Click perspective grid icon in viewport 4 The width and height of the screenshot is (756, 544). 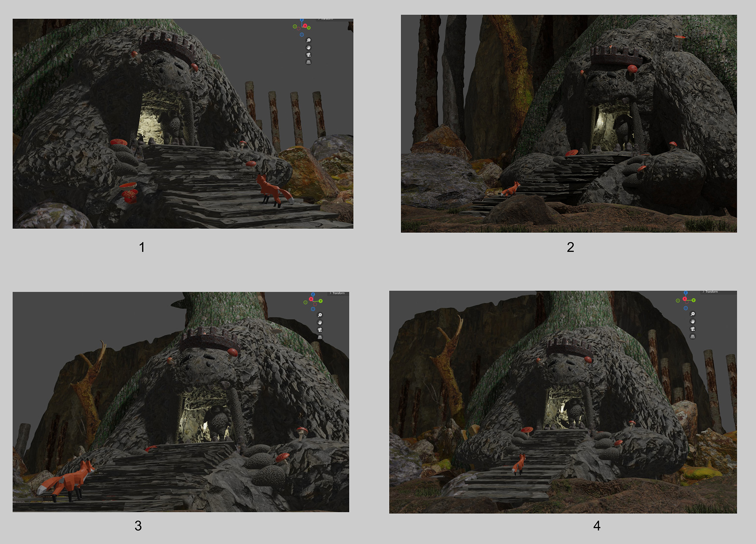pos(693,336)
